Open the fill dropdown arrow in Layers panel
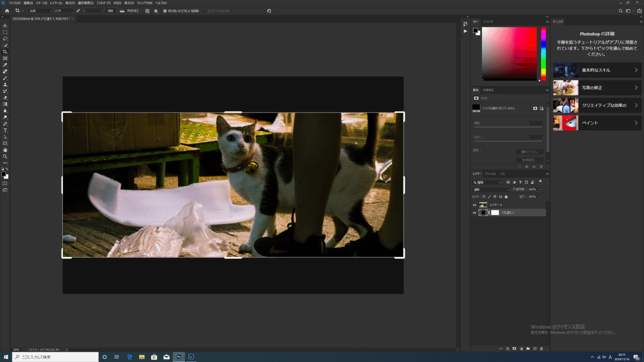The height and width of the screenshot is (362, 644). [x=539, y=197]
